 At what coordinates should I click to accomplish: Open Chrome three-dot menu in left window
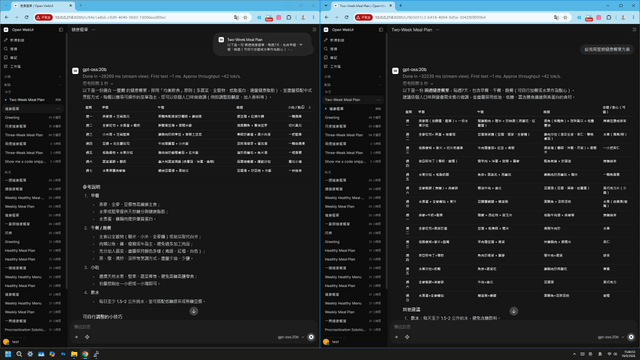point(313,18)
